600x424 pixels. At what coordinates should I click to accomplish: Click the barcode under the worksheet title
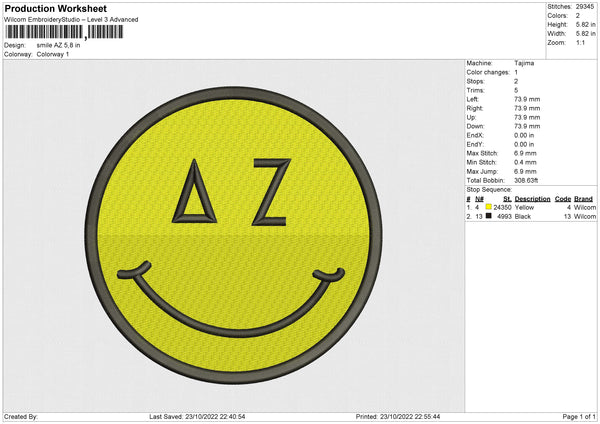[x=64, y=32]
